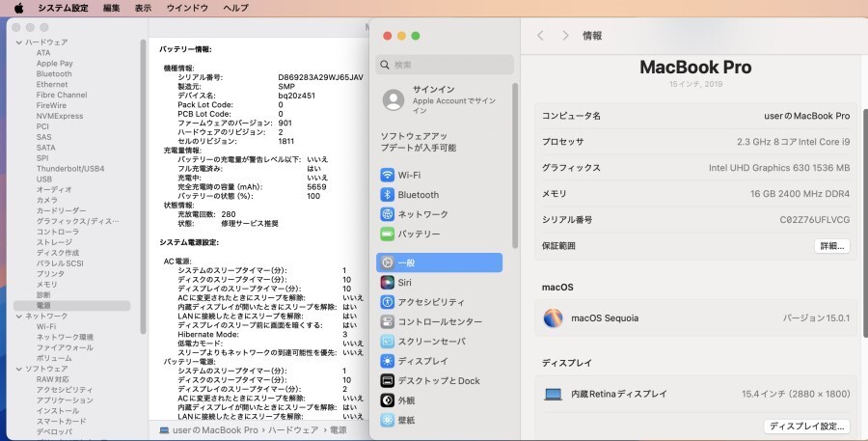Open ディスプレイ設定... button
Image resolution: width=868 pixels, height=441 pixels.
coord(807,426)
